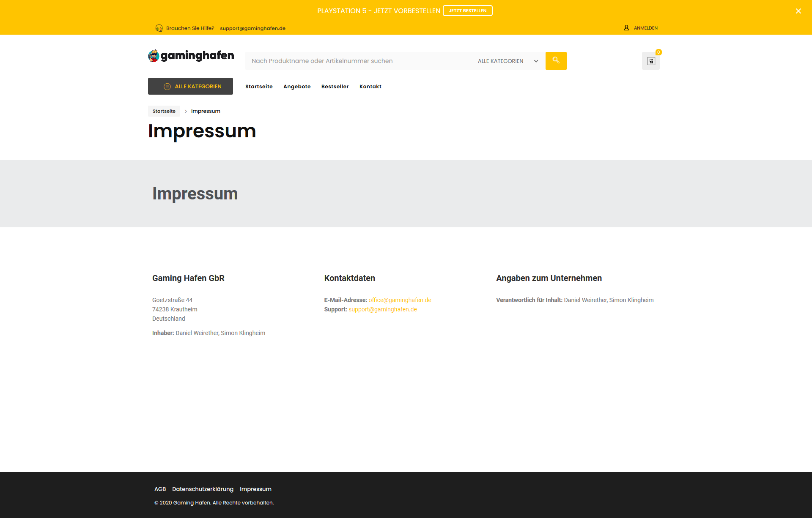Screen dimensions: 812x518
Task: Open AGB in the footer
Action: coord(160,489)
